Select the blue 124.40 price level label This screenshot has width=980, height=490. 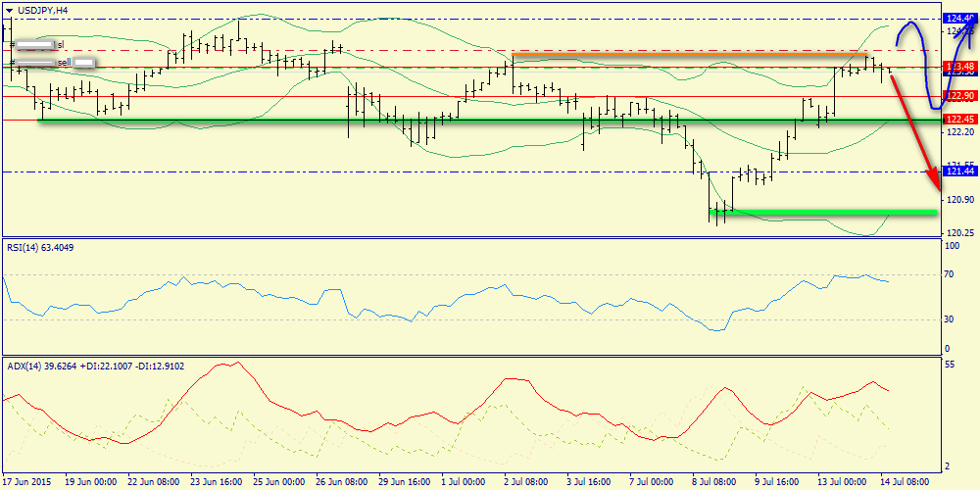point(960,19)
